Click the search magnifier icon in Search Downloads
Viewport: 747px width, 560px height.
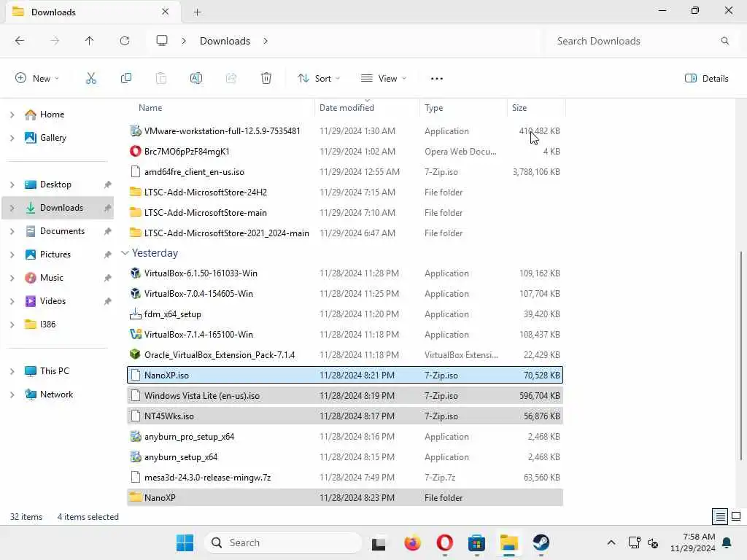(724, 41)
